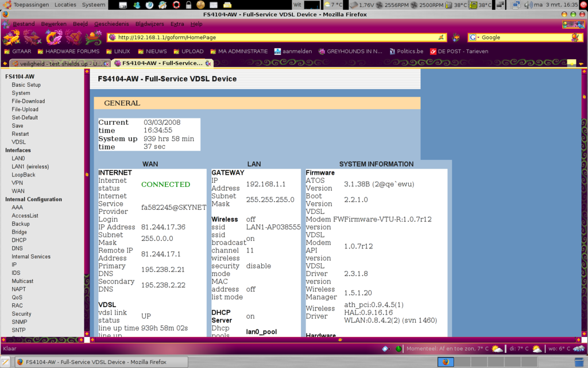588x368 pixels.
Task: Click the Home toolbar icon
Action: tap(94, 38)
